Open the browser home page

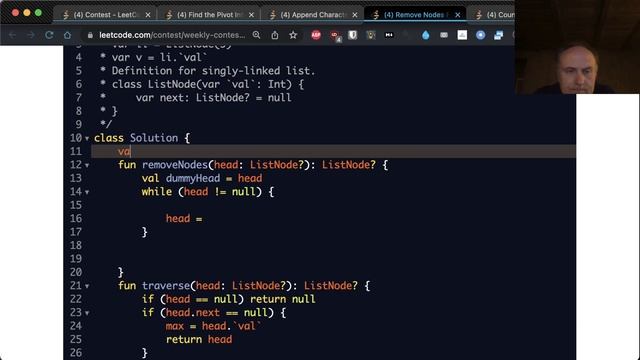point(67,35)
